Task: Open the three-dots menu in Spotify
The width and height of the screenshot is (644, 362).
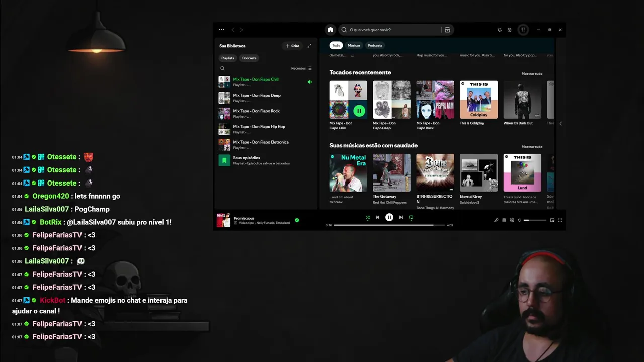Action: click(221, 30)
